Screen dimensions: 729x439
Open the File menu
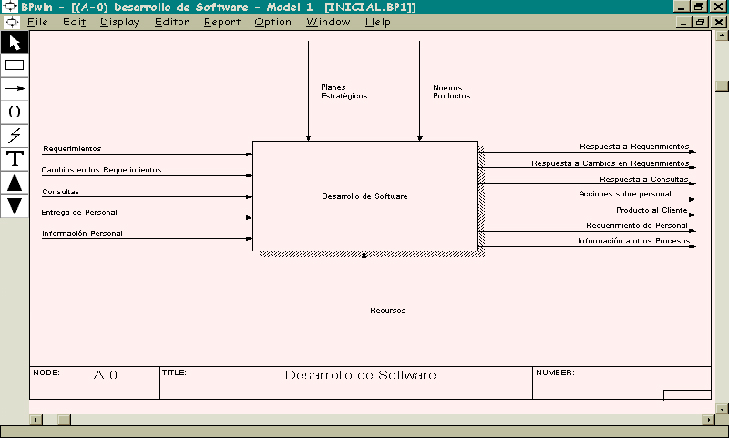(x=37, y=21)
